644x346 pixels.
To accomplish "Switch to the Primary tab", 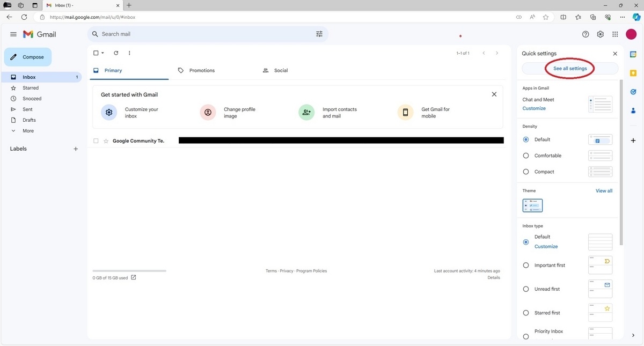I will tap(128, 70).
